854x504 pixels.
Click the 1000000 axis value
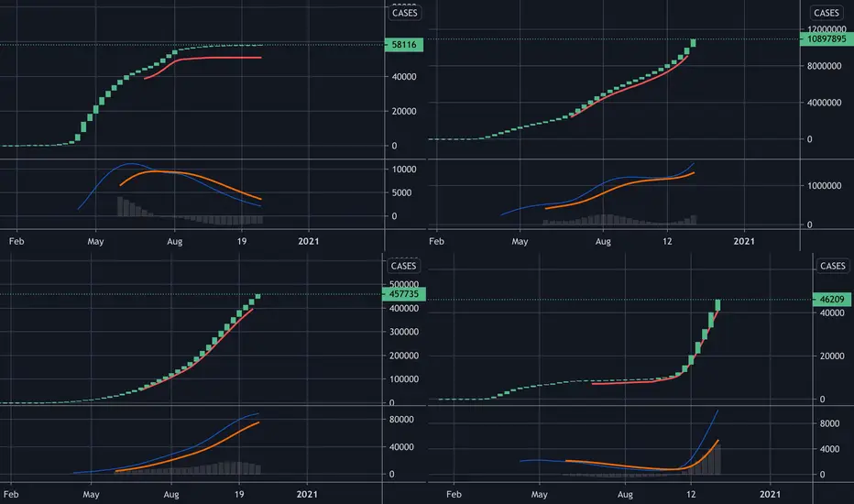pyautogui.click(x=824, y=186)
